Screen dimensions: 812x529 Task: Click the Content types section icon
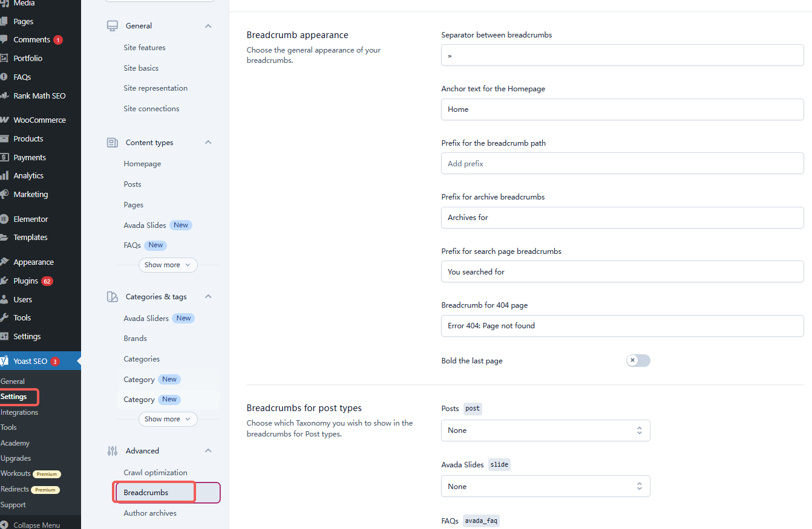coord(113,143)
